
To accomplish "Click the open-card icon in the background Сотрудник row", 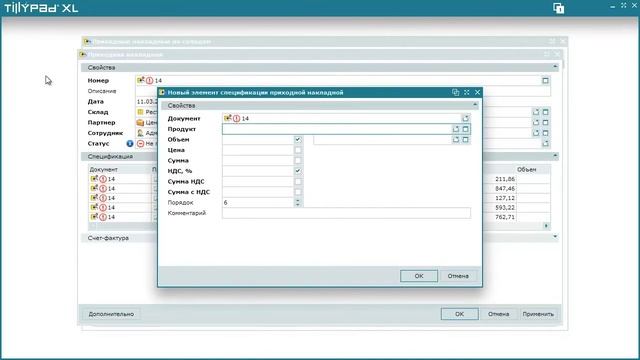I will pyautogui.click(x=536, y=133).
